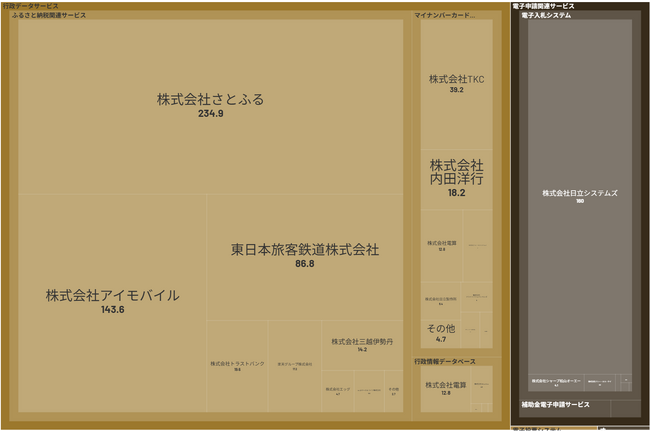Click the 株式会社エッグ small tile
The width and height of the screenshot is (650, 432).
[338, 389]
